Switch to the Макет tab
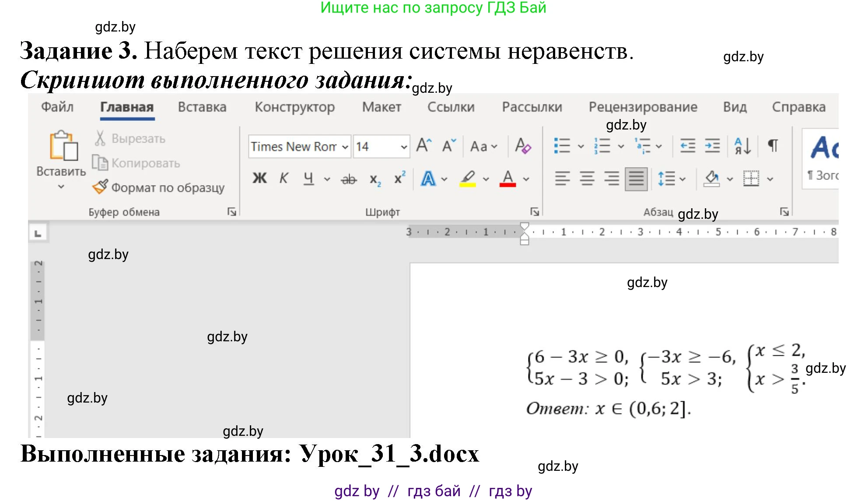This screenshot has height=501, width=868. [x=381, y=107]
